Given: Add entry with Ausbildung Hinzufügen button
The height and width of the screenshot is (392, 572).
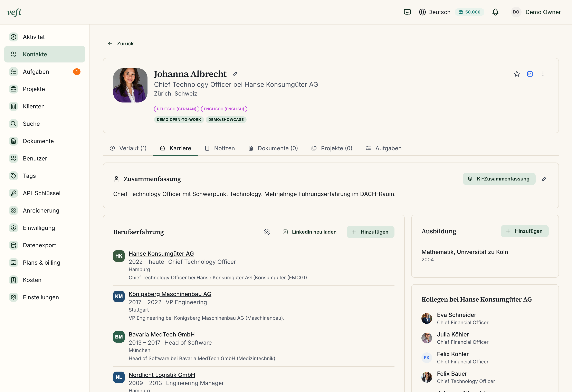Looking at the screenshot, I should click(x=524, y=231).
